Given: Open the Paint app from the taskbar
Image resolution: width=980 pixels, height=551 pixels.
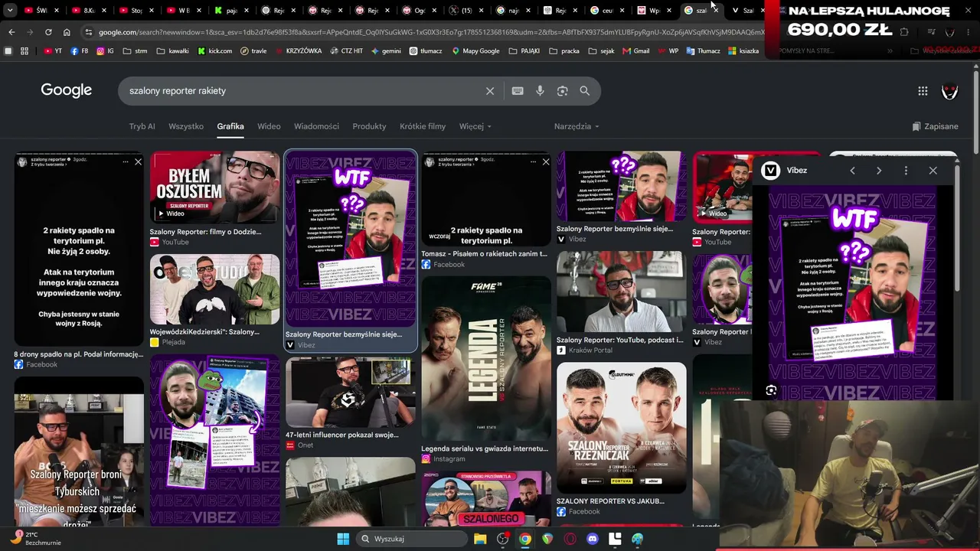Looking at the screenshot, I should point(637,539).
